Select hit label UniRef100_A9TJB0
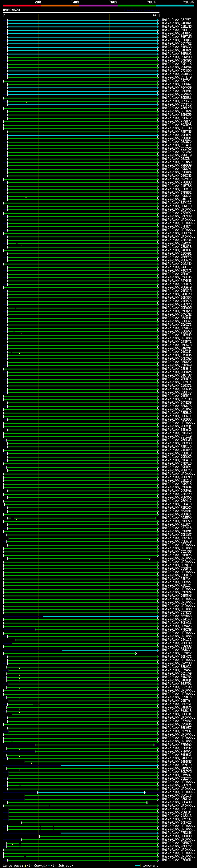This screenshot has width=197, height=868. [177, 152]
